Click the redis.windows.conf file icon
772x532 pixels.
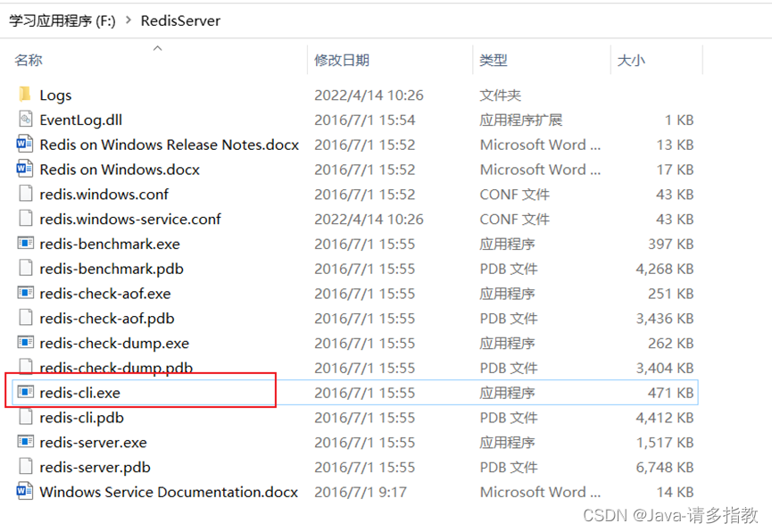tap(26, 194)
